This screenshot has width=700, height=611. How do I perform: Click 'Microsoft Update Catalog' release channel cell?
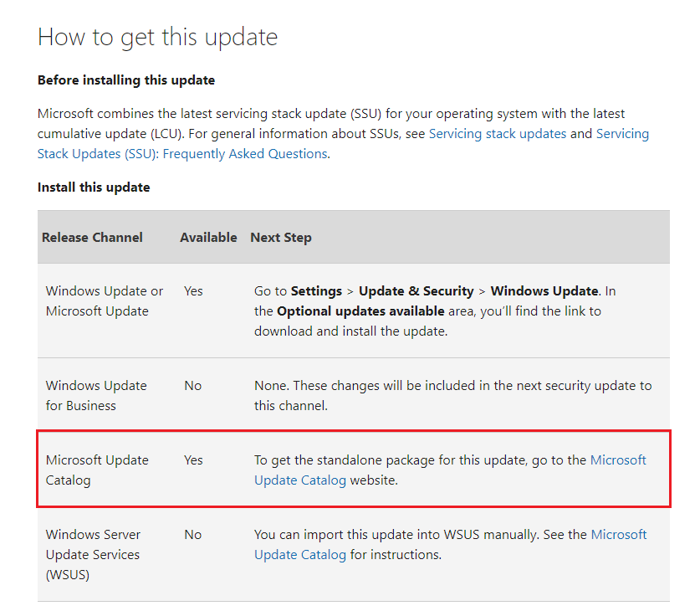tap(97, 470)
